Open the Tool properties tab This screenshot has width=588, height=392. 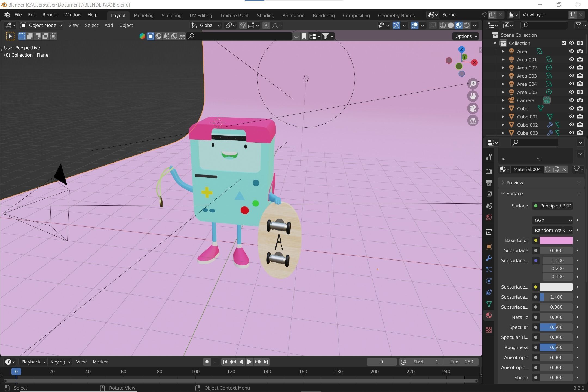click(489, 157)
